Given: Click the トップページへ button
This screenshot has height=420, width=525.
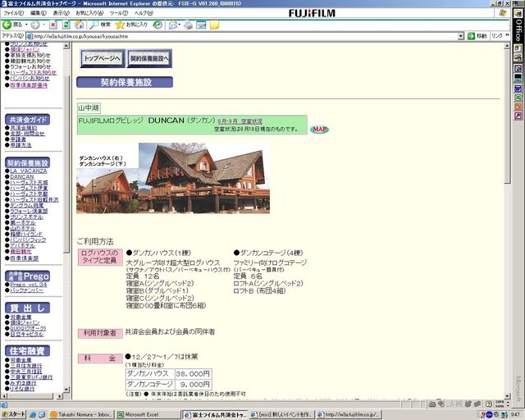Looking at the screenshot, I should (x=102, y=58).
